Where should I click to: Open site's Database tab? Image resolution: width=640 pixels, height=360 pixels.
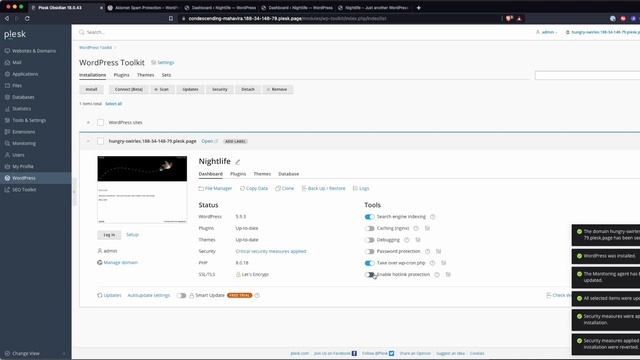(289, 174)
